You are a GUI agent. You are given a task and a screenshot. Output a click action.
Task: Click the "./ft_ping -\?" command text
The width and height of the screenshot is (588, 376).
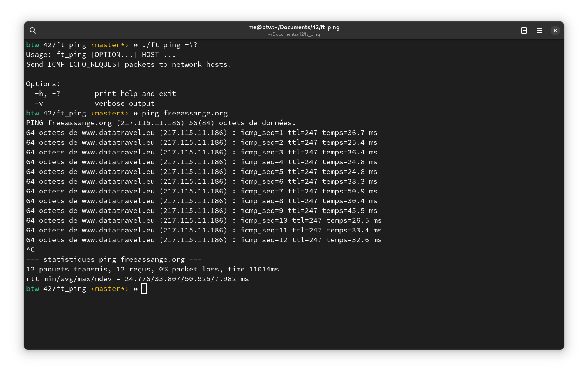coord(170,45)
